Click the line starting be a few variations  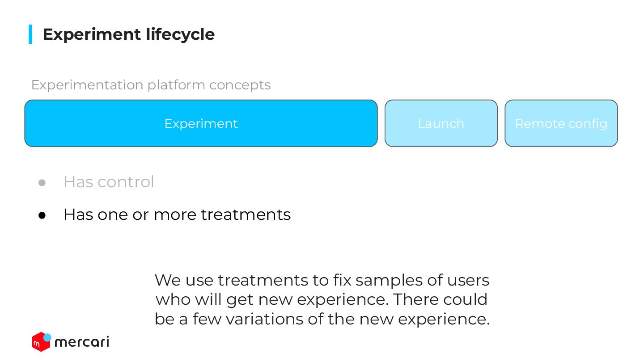(x=322, y=319)
